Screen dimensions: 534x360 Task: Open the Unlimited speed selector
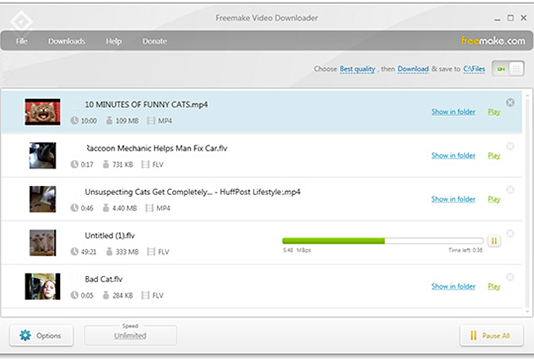(x=130, y=335)
